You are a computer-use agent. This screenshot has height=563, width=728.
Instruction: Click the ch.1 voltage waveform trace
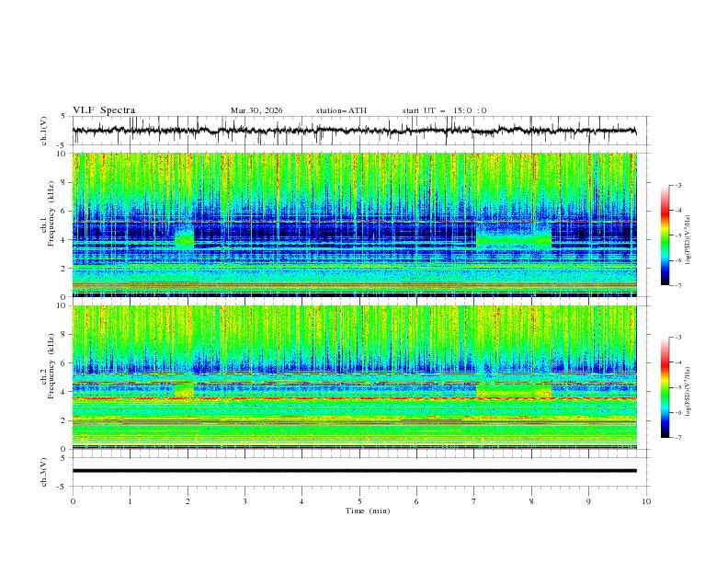354,131
